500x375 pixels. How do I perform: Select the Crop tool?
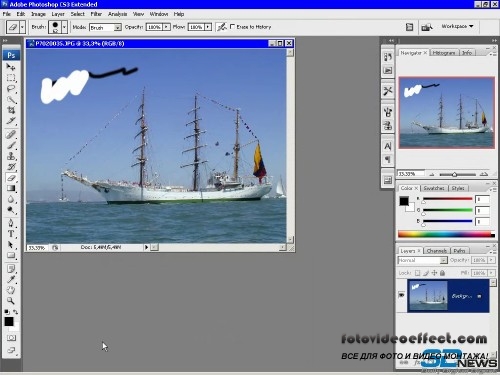(x=11, y=110)
